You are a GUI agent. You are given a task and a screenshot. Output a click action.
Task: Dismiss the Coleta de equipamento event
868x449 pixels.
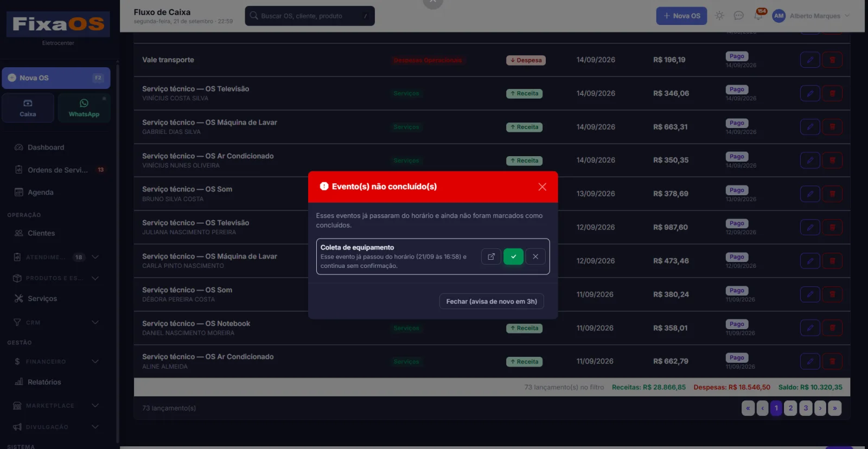pyautogui.click(x=535, y=256)
